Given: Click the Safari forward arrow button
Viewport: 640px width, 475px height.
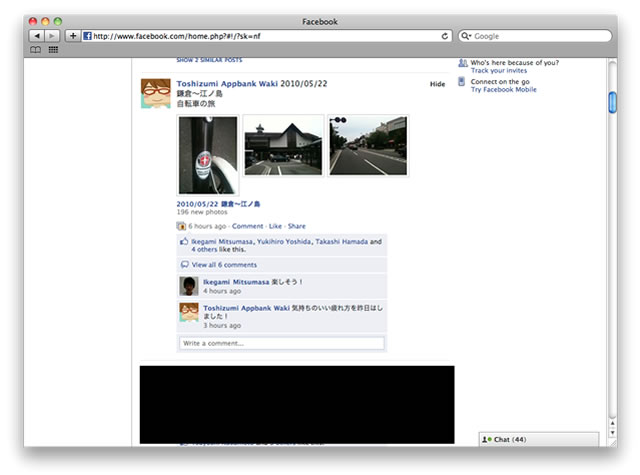Looking at the screenshot, I should [x=52, y=36].
